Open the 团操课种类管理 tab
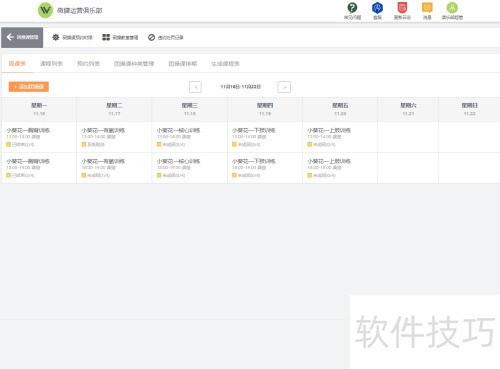 [x=134, y=63]
